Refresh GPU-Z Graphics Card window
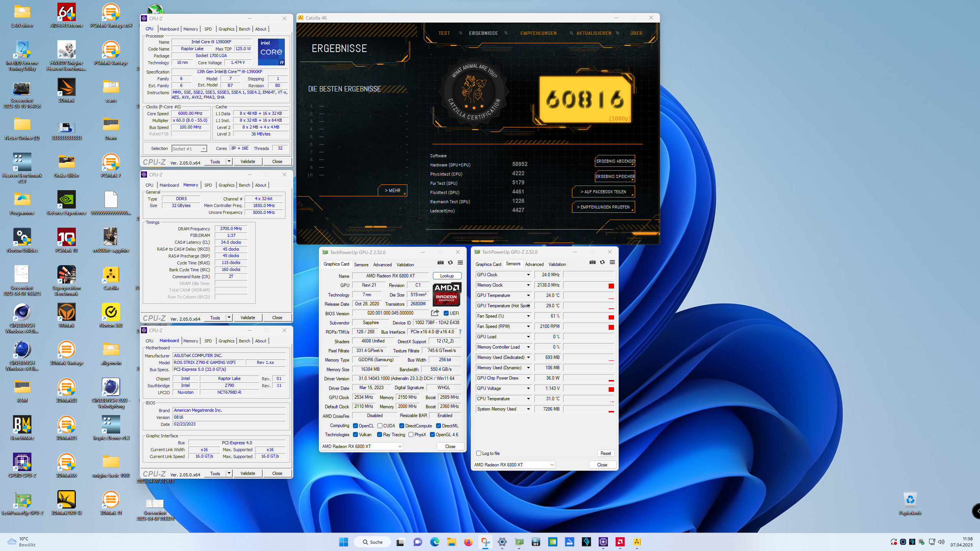This screenshot has width=980, height=551. pyautogui.click(x=451, y=262)
